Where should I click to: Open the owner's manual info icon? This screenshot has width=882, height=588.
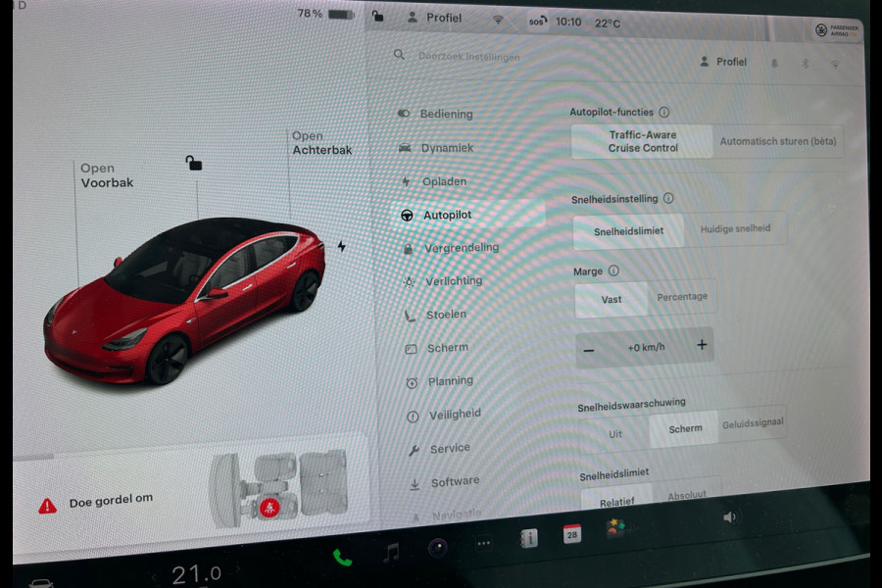528,538
